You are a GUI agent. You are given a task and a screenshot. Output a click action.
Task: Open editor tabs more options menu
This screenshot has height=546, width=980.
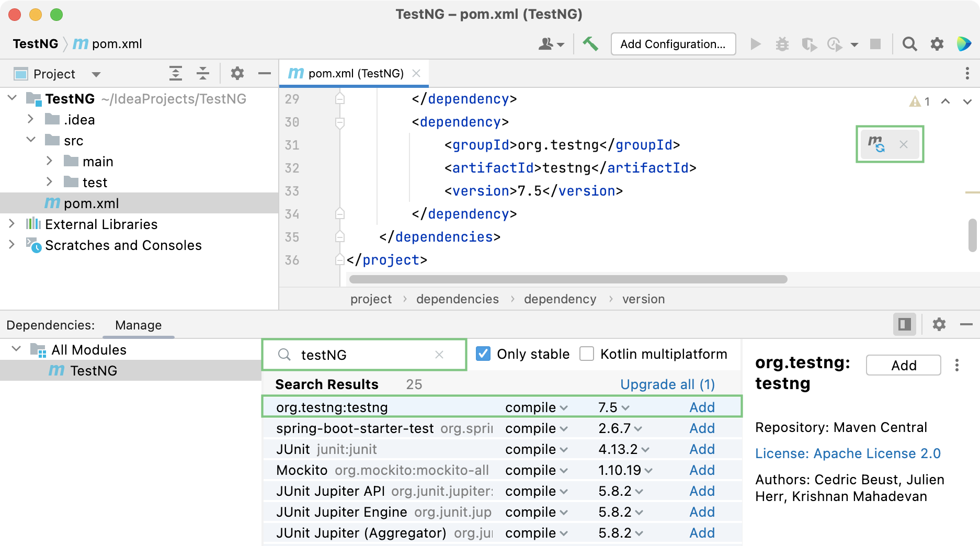click(x=967, y=74)
